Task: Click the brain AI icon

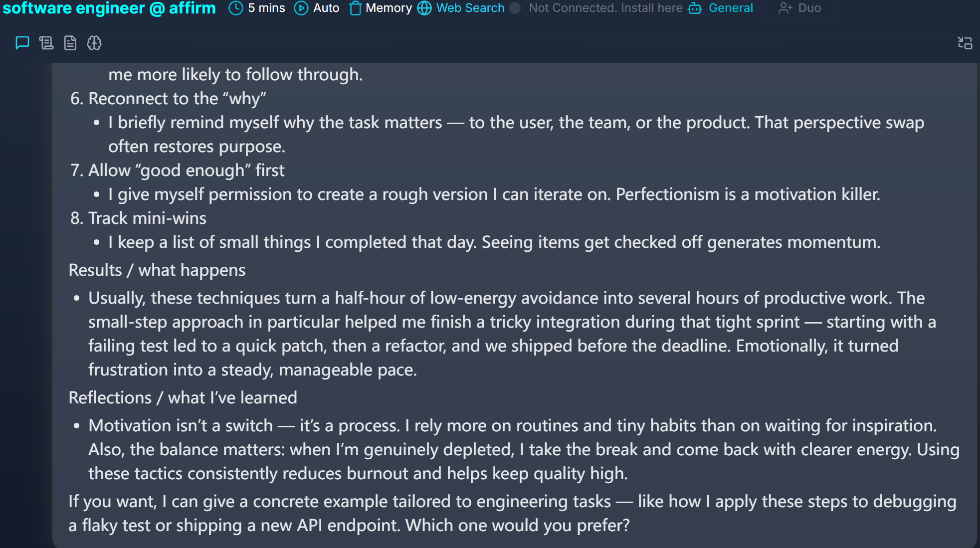Action: 94,43
